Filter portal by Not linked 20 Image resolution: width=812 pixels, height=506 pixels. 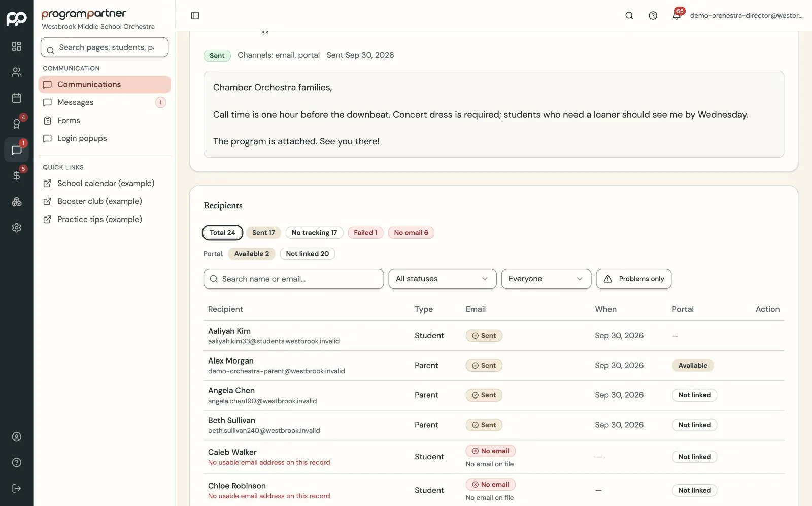307,254
